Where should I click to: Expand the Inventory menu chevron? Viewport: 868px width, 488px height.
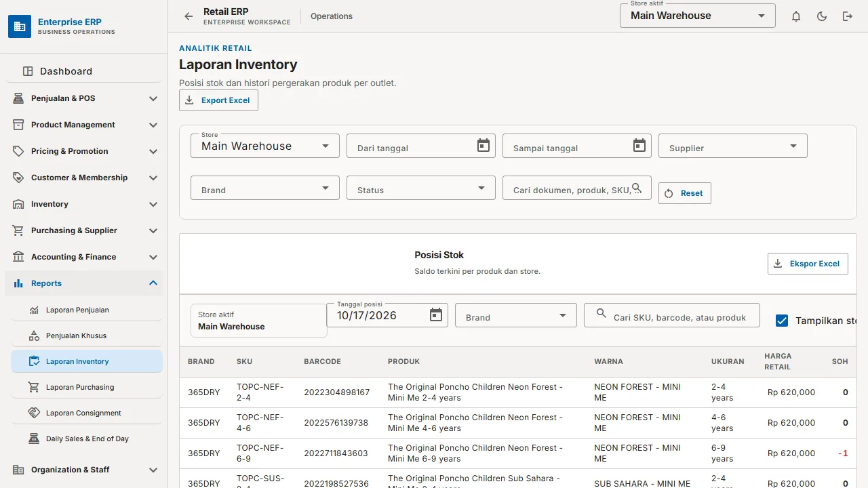click(153, 204)
